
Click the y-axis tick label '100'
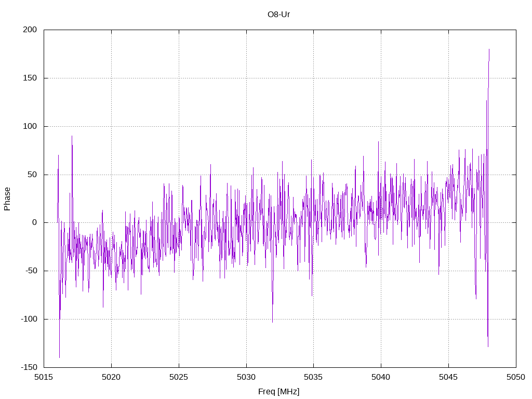(x=30, y=126)
